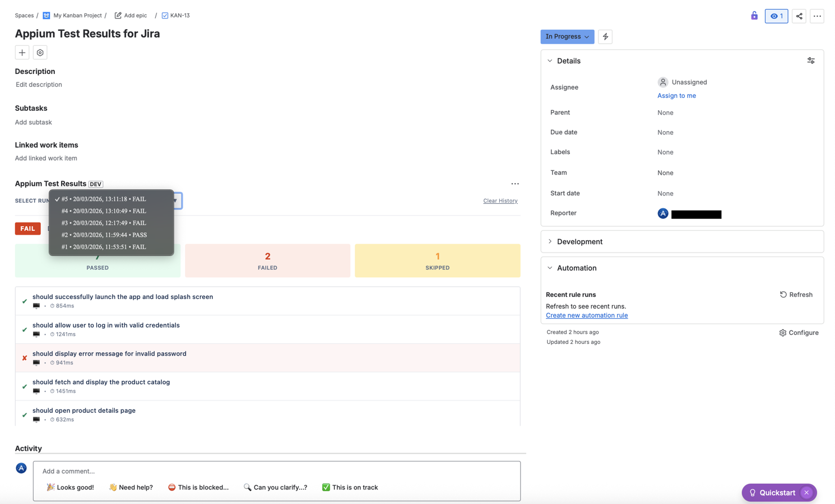This screenshot has width=835, height=504.
Task: Select run #4 from the run history menu
Action: 104,211
